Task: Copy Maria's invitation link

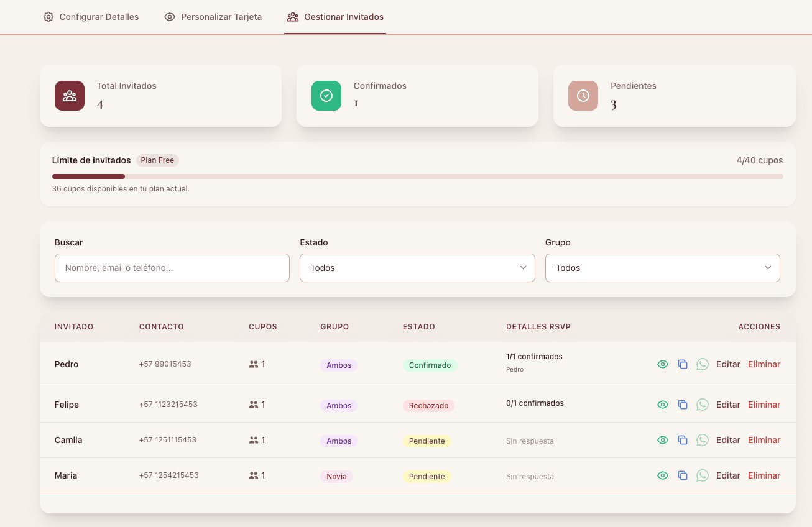Action: click(x=682, y=475)
